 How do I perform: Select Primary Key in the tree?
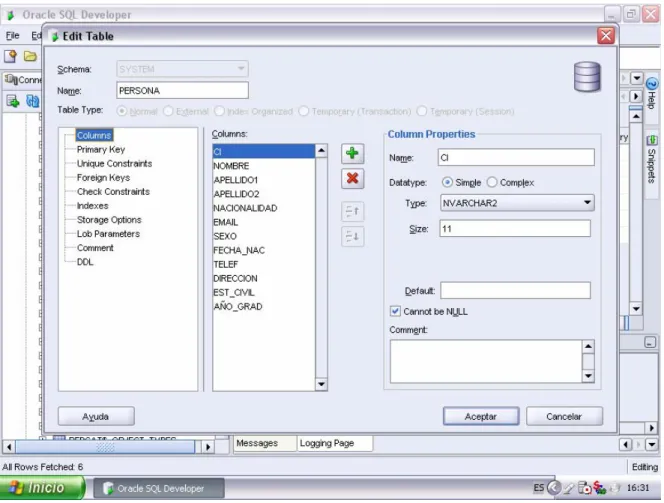point(101,149)
